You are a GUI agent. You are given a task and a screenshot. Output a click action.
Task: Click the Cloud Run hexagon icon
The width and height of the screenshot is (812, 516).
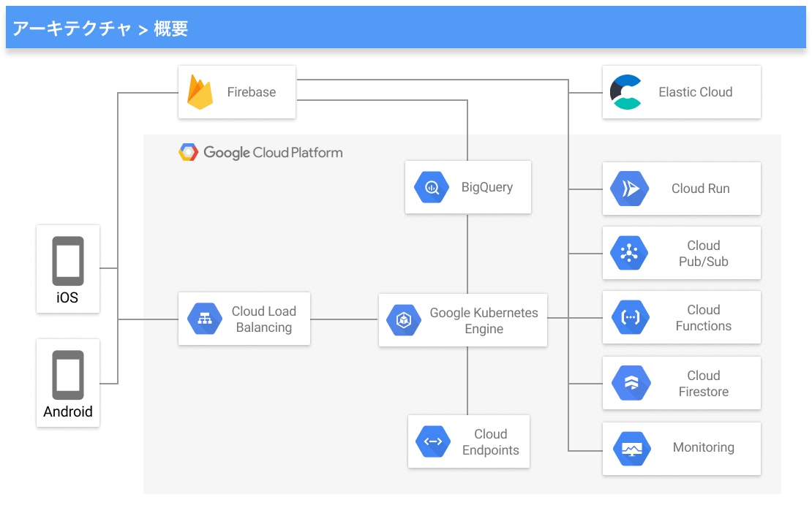coord(630,189)
